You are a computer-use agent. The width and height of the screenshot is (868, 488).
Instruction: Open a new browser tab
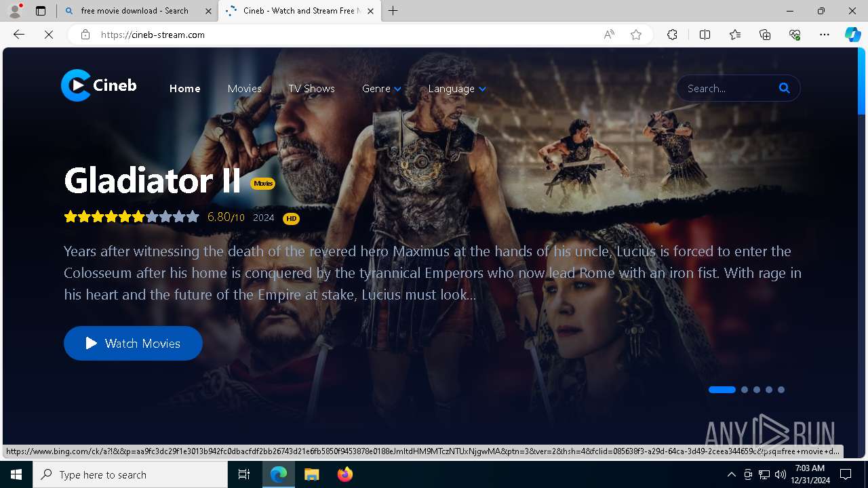click(393, 11)
